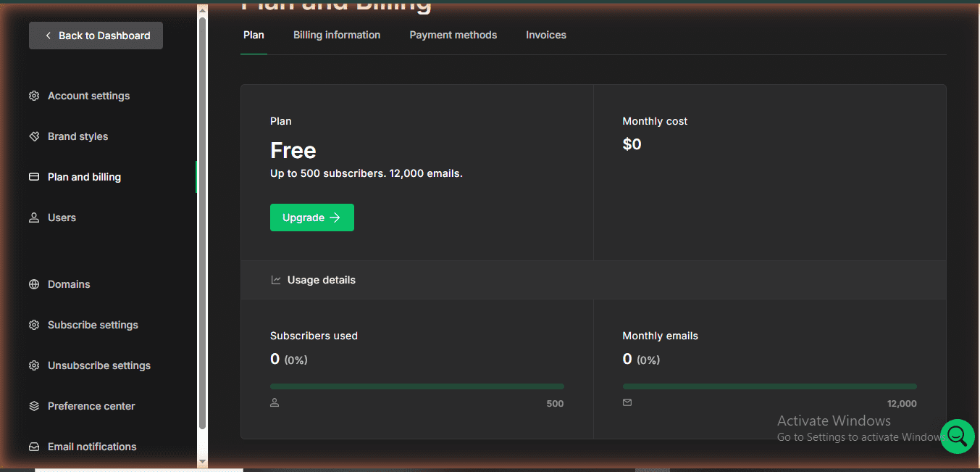Click the Preference center layers icon
The image size is (980, 472).
34,406
